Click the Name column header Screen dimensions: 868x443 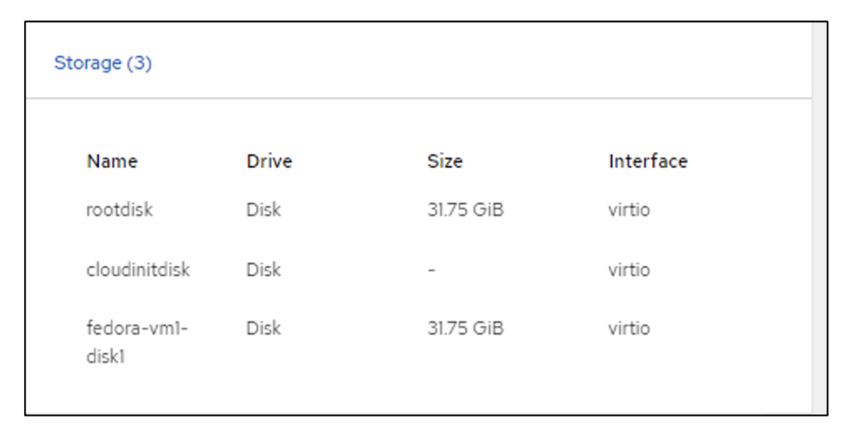[x=112, y=161]
